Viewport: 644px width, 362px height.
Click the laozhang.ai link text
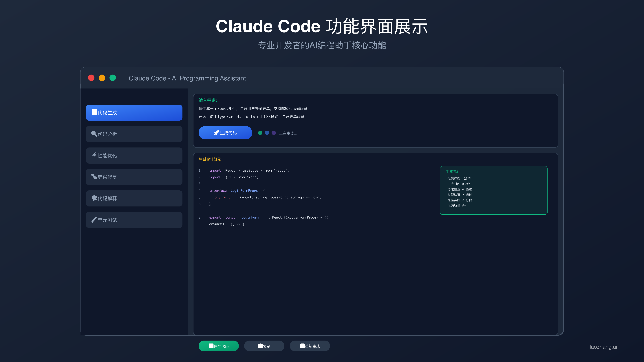tap(603, 347)
